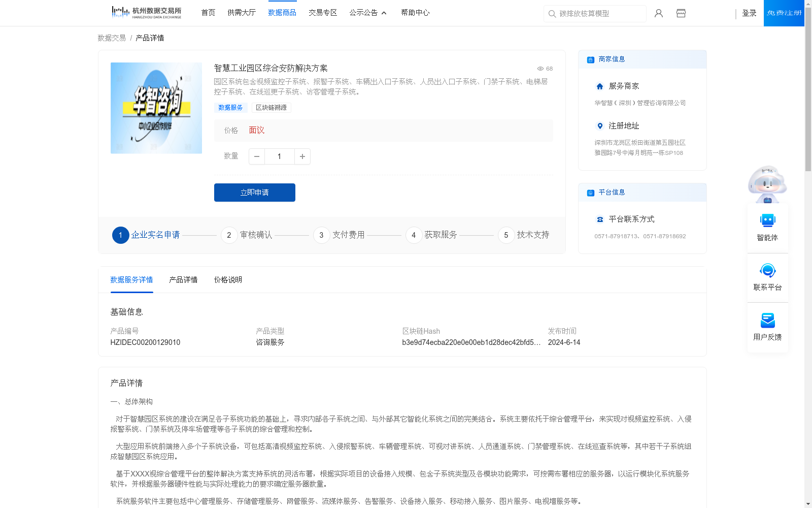Image resolution: width=812 pixels, height=508 pixels.
Task: Open 交易专区 in the navigation
Action: point(323,13)
